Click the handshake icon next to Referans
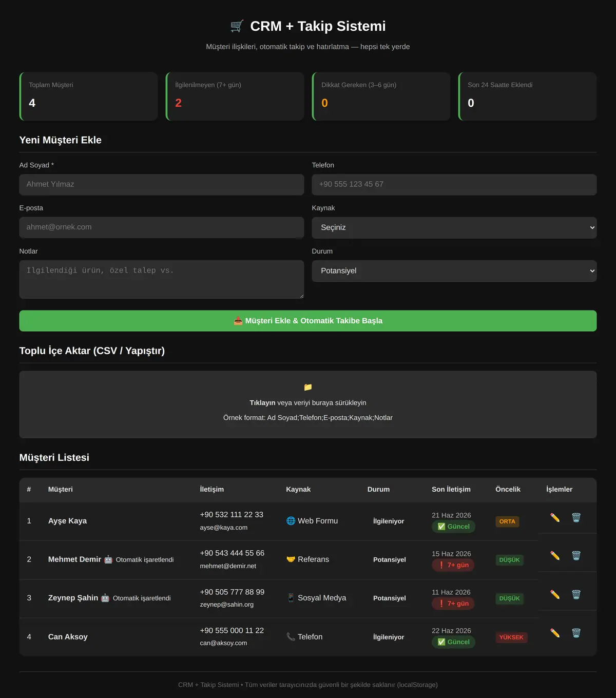The height and width of the screenshot is (698, 616). [291, 559]
